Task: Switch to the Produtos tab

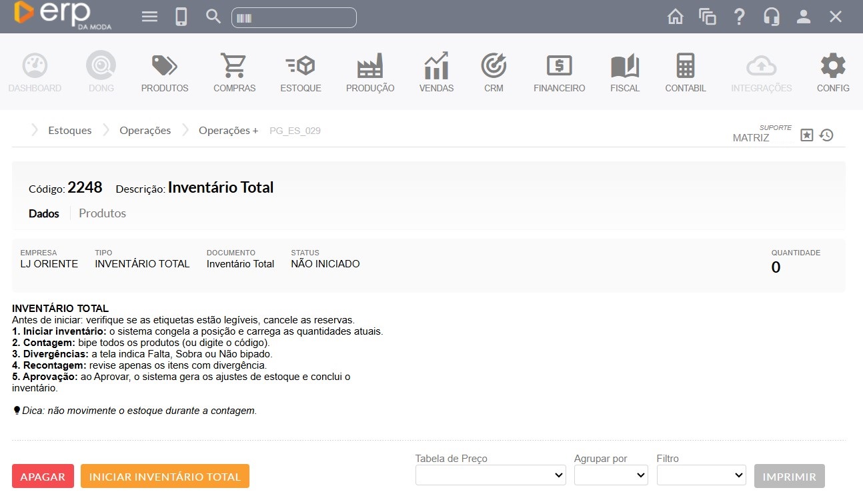Action: click(x=102, y=213)
